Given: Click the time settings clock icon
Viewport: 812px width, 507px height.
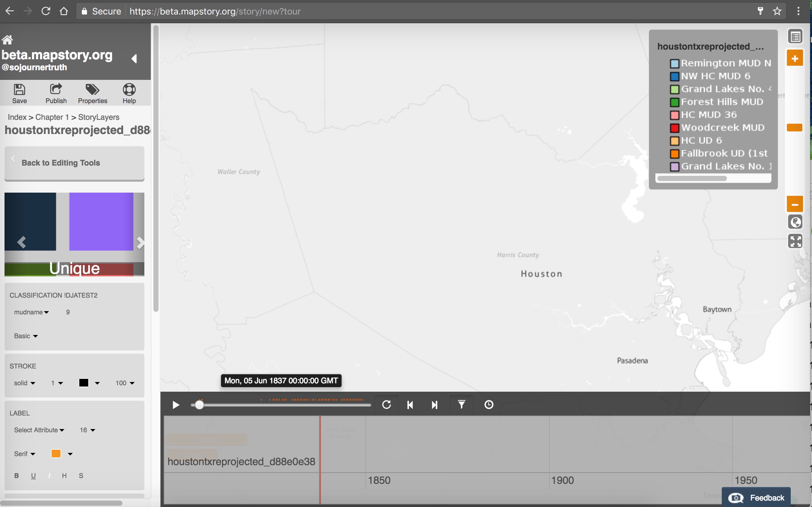Looking at the screenshot, I should (x=488, y=405).
